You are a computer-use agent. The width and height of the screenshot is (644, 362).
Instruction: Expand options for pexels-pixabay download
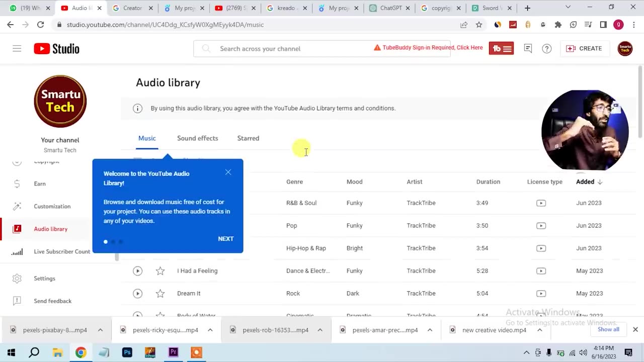pyautogui.click(x=100, y=330)
